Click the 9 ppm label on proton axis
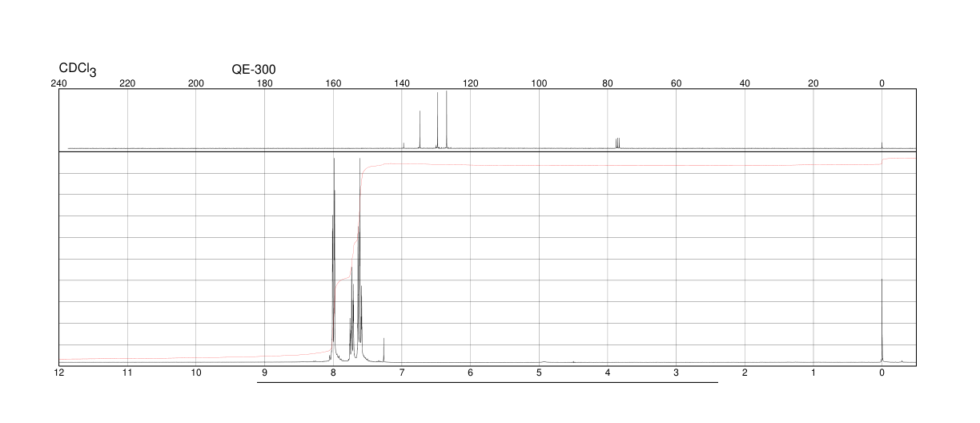980x423 pixels. tap(264, 373)
